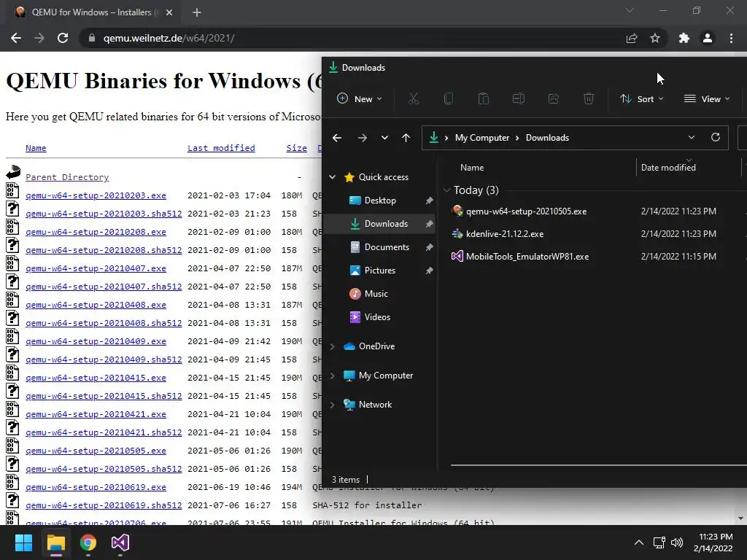Image resolution: width=747 pixels, height=560 pixels.
Task: Click the Paste clipboard icon in Explorer
Action: [x=484, y=98]
